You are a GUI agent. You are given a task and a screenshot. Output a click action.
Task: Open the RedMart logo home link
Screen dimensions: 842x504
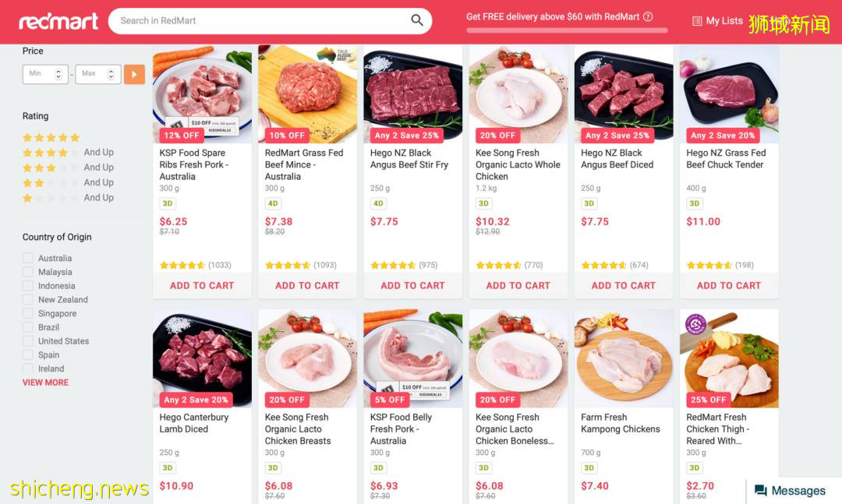coord(58,21)
